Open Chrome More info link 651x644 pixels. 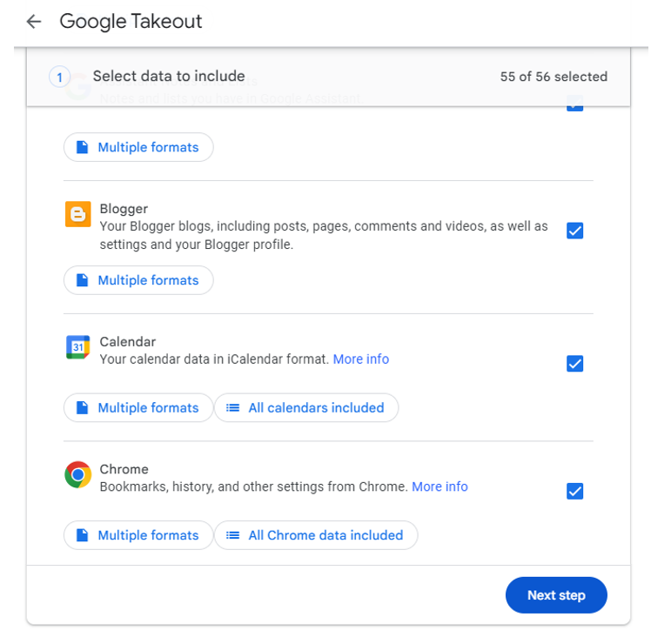(440, 486)
